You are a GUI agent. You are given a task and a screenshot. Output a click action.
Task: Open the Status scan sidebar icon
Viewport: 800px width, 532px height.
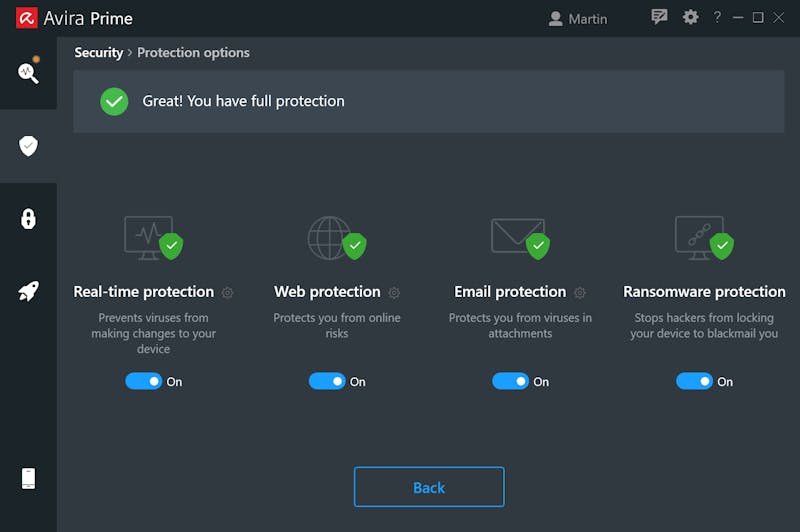click(x=29, y=72)
